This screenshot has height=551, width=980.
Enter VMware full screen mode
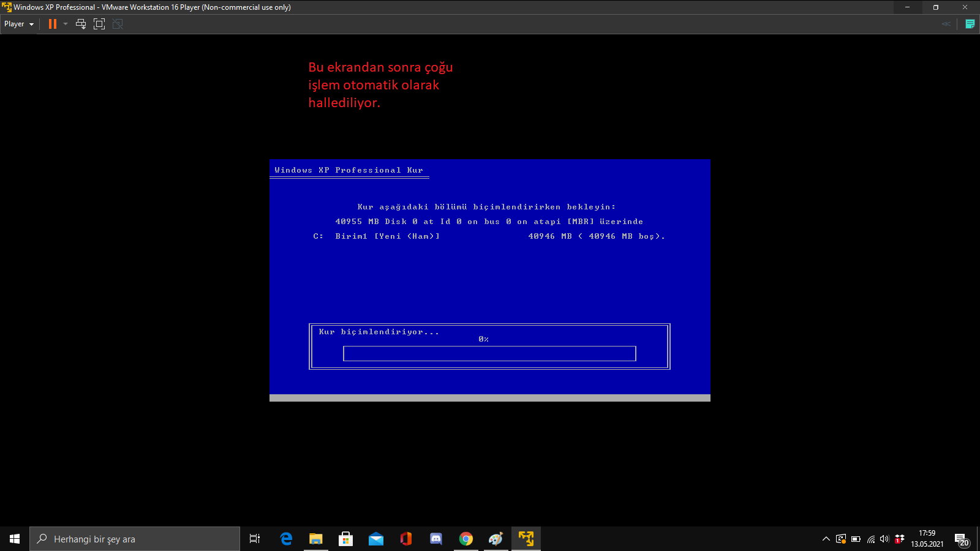[x=99, y=24]
